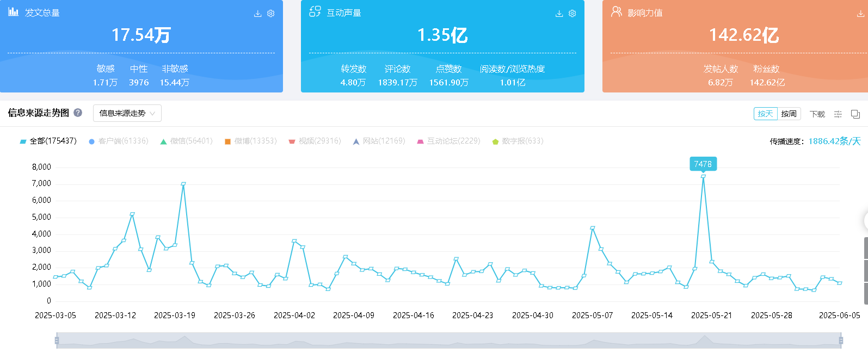The width and height of the screenshot is (868, 353).
Task: Open settings gear on 发文总量 card
Action: click(x=271, y=14)
